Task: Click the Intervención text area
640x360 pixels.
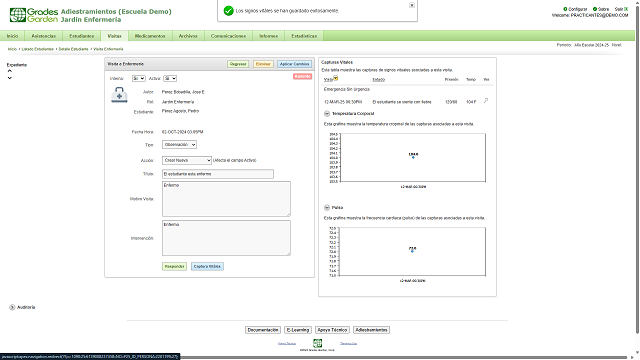Action: pyautogui.click(x=227, y=238)
